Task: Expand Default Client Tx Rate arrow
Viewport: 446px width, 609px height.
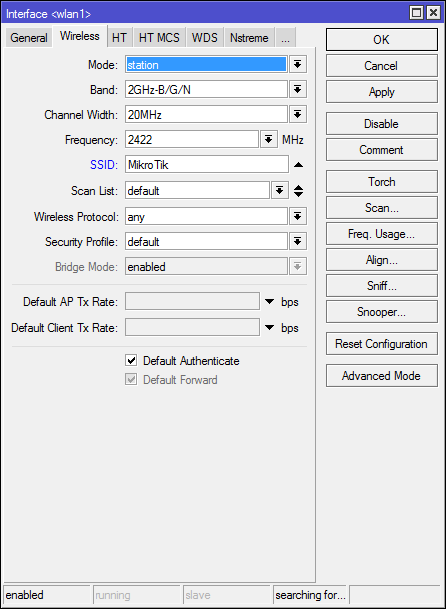Action: [269, 327]
